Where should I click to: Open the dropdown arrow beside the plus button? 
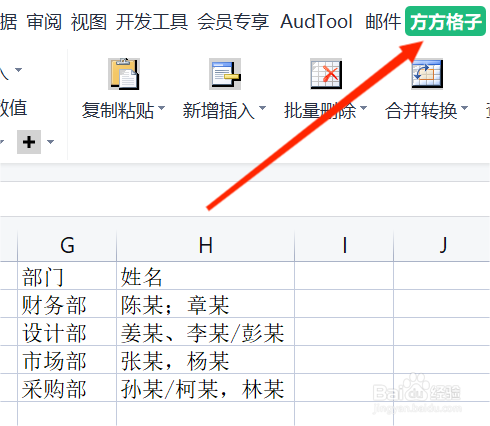(x=50, y=142)
